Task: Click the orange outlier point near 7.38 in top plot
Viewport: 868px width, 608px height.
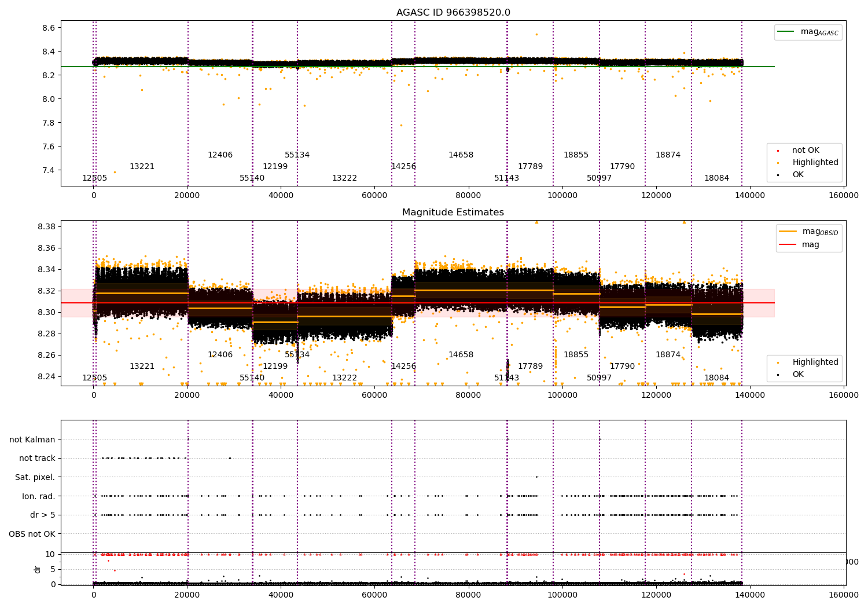Action: (115, 172)
